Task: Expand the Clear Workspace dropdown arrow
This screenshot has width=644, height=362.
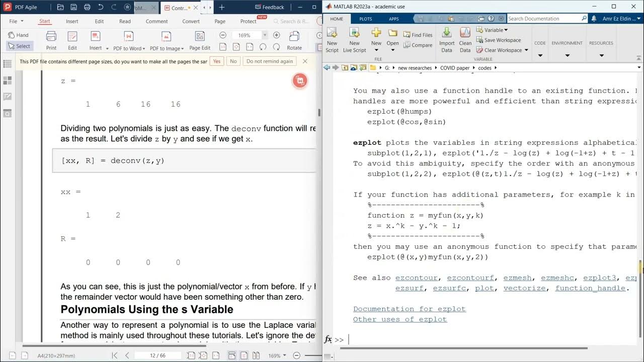Action: pos(526,50)
